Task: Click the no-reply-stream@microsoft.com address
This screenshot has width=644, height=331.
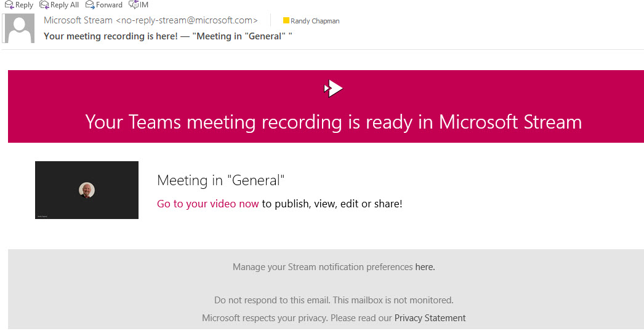Action: pos(187,20)
